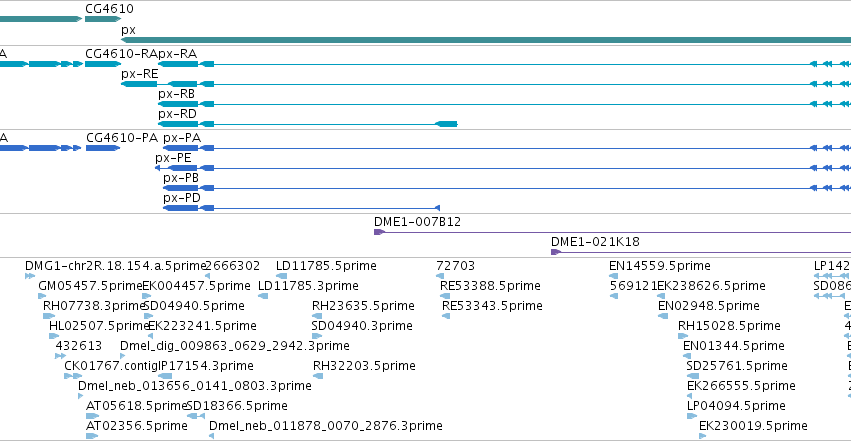Click the 569121 arrow glyph
851x441 pixels.
point(614,296)
